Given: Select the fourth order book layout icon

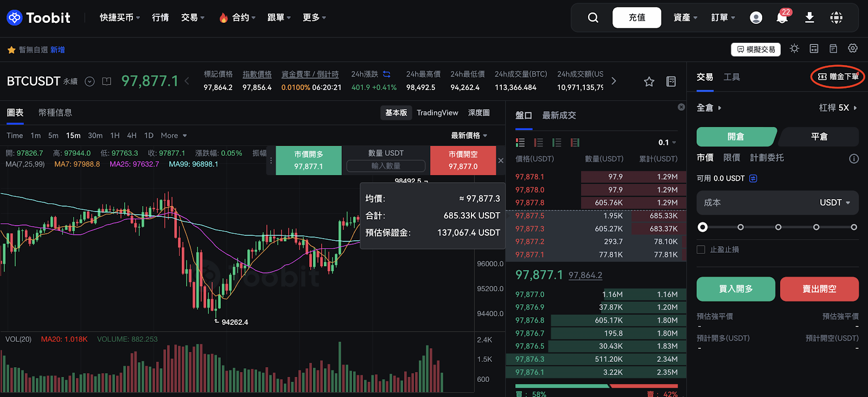Looking at the screenshot, I should coord(575,143).
